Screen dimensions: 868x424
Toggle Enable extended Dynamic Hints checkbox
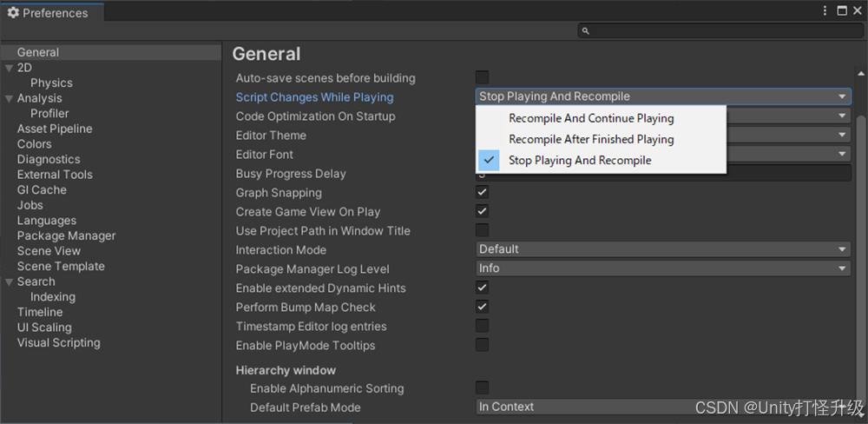tap(482, 288)
